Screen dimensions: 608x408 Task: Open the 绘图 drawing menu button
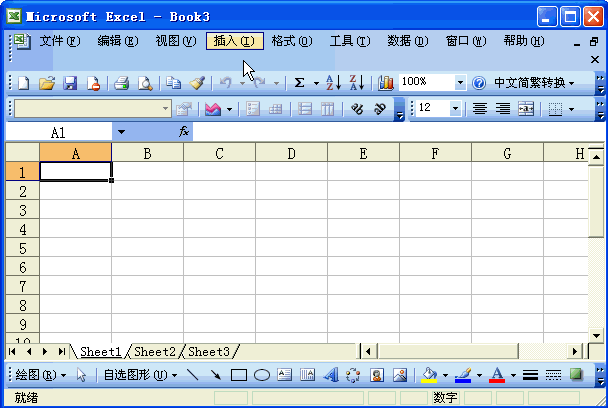[x=39, y=375]
